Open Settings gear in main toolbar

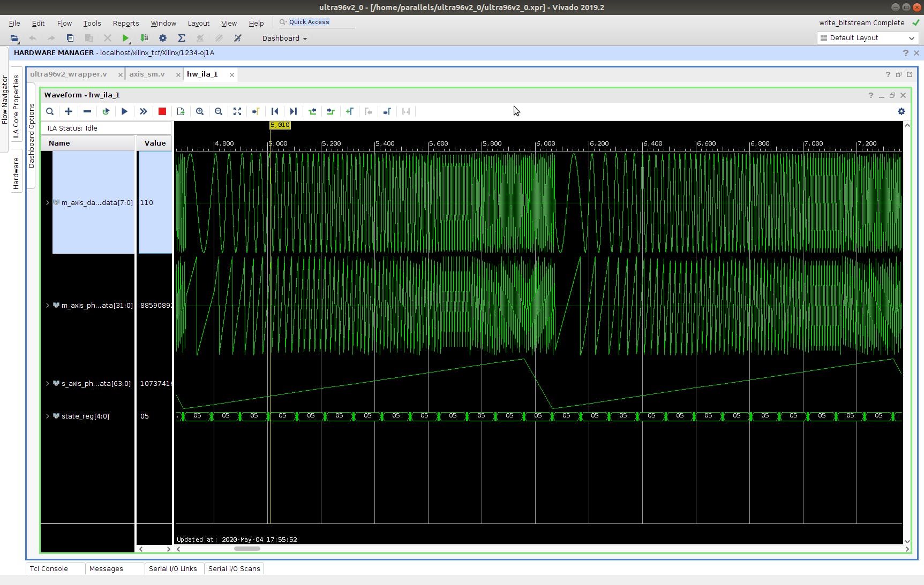tap(163, 38)
